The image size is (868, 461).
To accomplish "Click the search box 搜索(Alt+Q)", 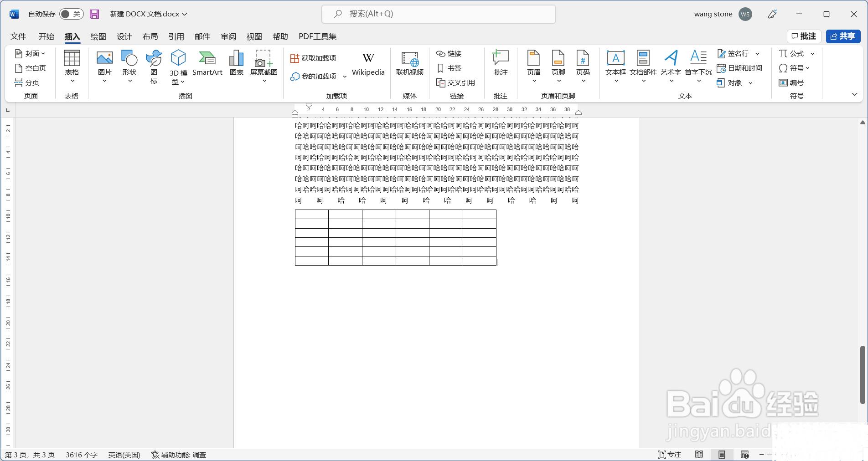I will pyautogui.click(x=438, y=14).
